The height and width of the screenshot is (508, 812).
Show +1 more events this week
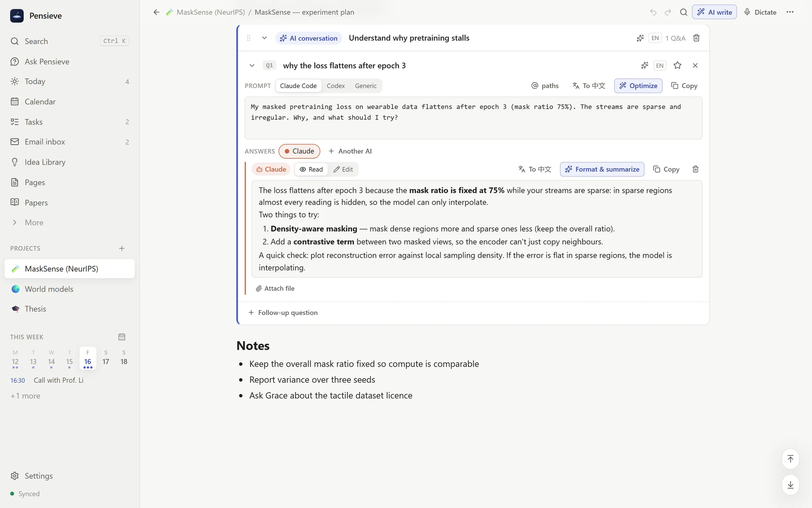click(25, 396)
